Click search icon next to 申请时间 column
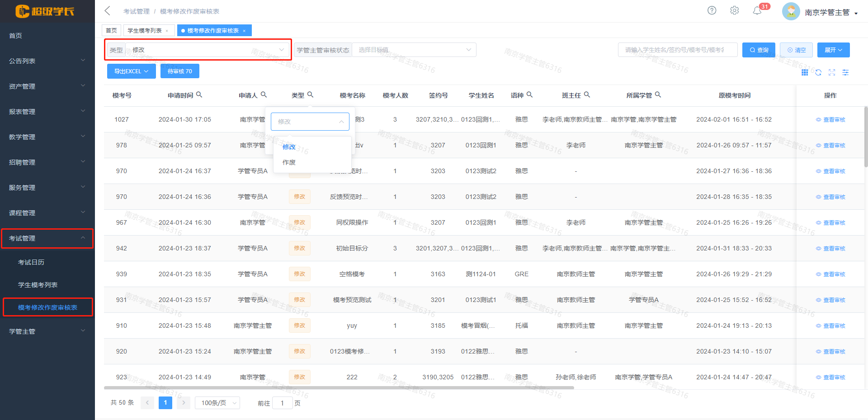The image size is (868, 420). tap(199, 95)
